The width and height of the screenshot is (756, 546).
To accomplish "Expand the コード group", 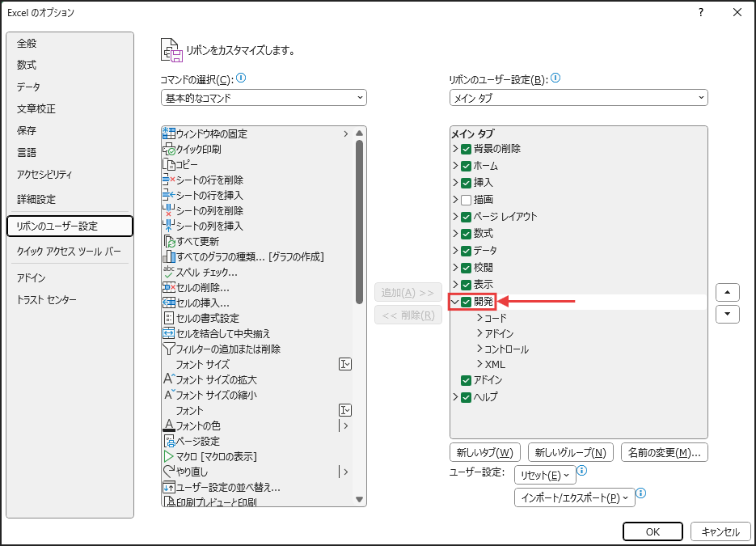I will click(479, 317).
